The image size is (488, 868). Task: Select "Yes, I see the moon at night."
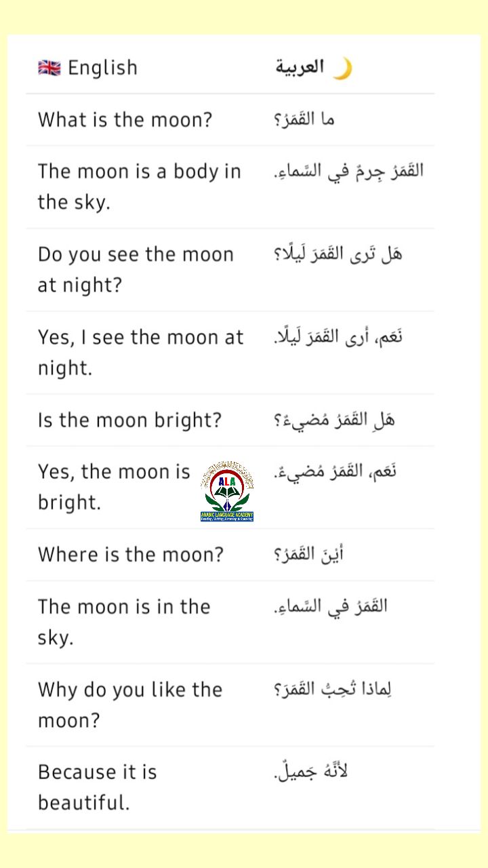coord(141,352)
